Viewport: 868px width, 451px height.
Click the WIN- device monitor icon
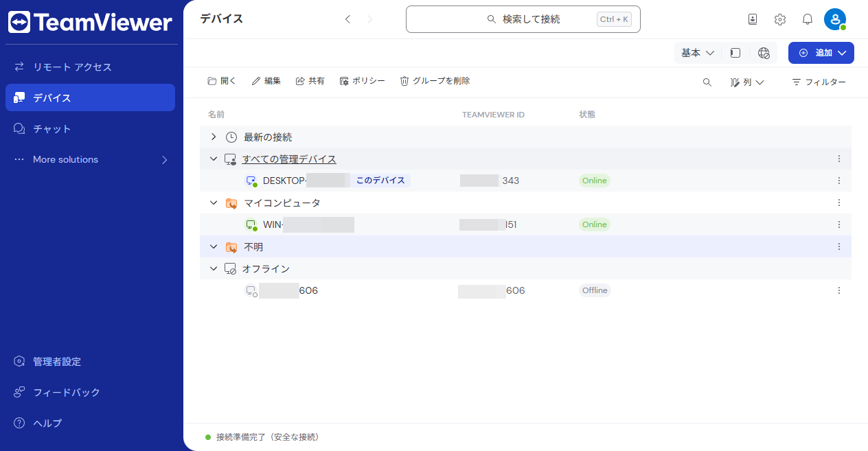tap(251, 225)
